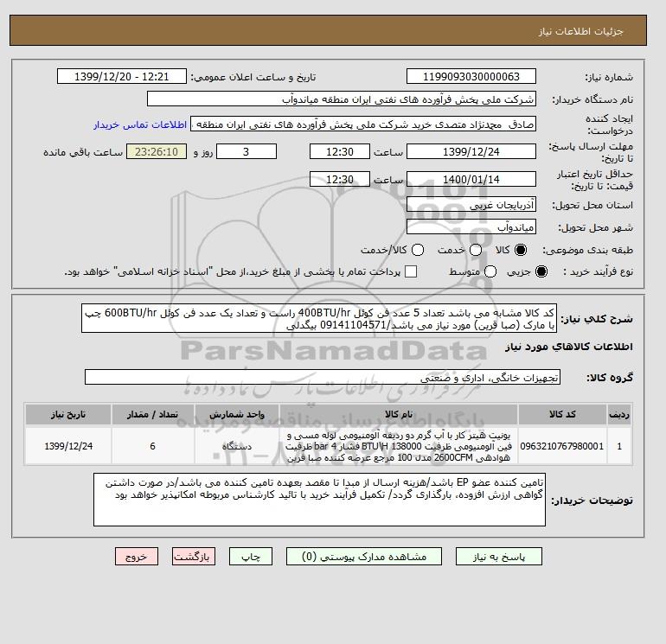
Task: Click کد کالا column header
Action: [x=562, y=414]
